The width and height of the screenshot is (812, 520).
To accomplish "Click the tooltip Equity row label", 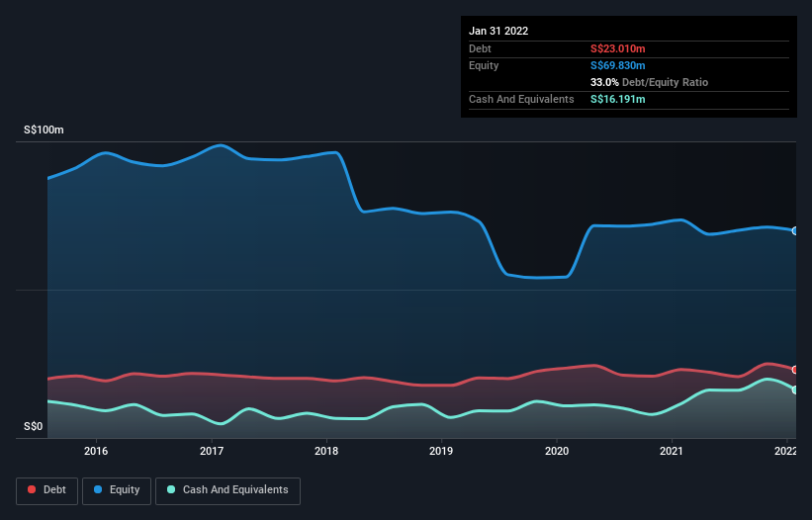I will pyautogui.click(x=484, y=65).
